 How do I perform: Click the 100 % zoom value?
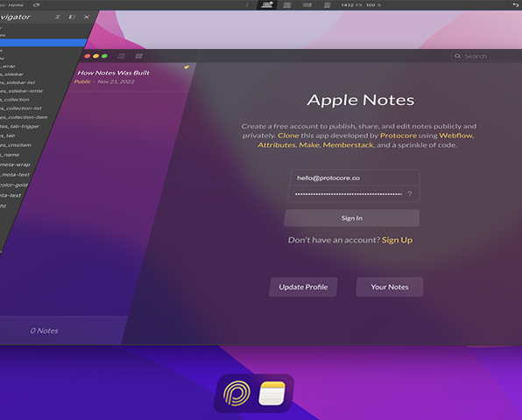(x=373, y=5)
